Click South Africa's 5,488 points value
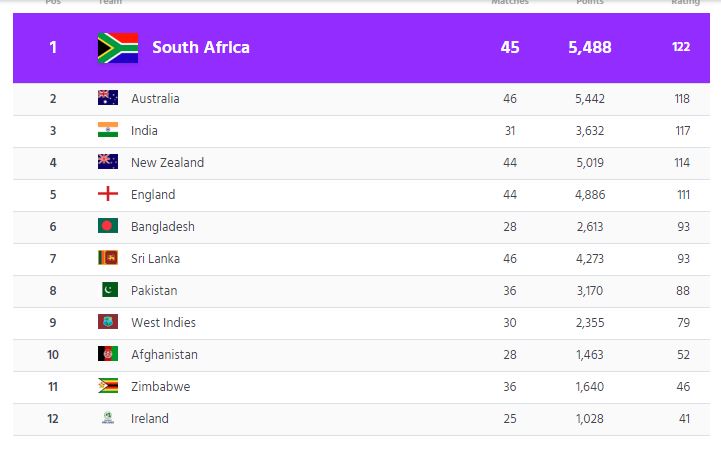This screenshot has height=452, width=721. point(590,47)
